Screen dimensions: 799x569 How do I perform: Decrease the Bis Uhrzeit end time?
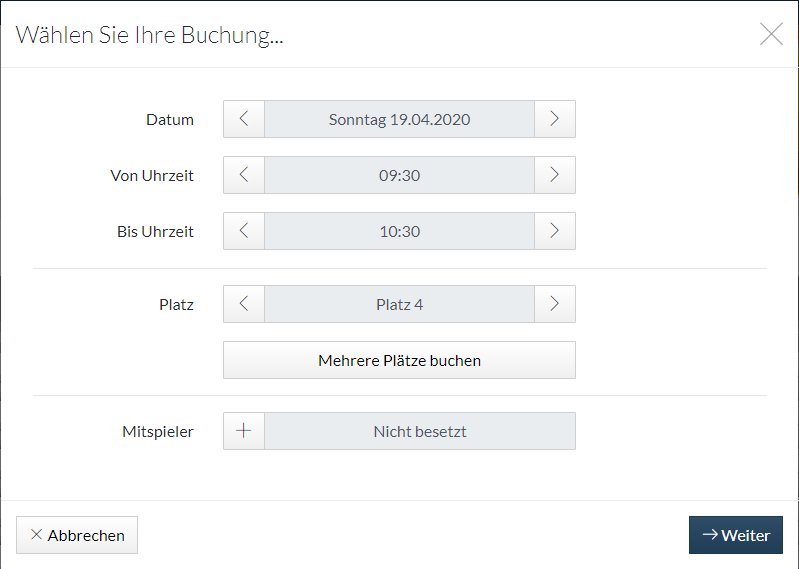point(244,231)
